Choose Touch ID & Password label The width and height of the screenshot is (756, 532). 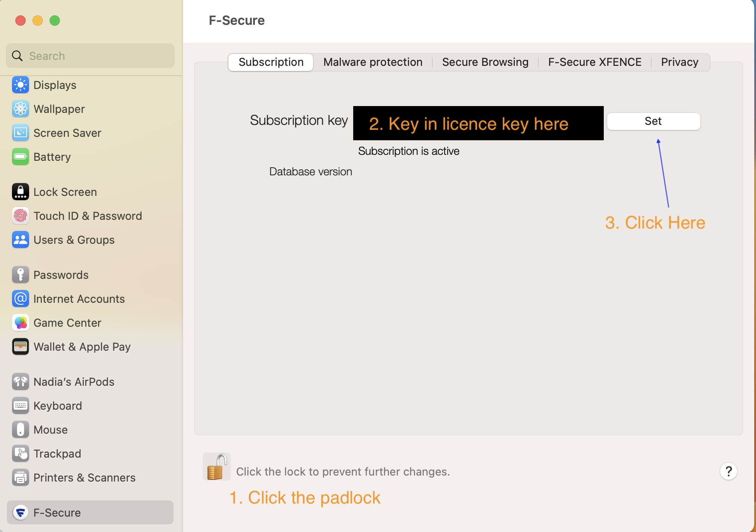point(88,216)
